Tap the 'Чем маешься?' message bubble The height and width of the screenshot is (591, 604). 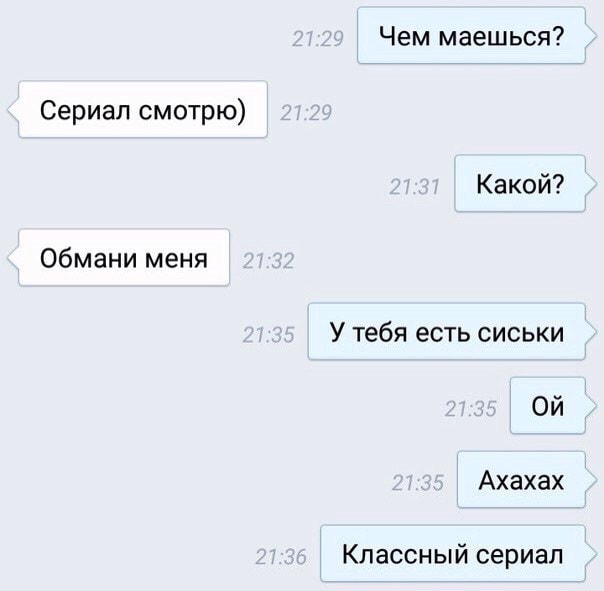coord(471,35)
